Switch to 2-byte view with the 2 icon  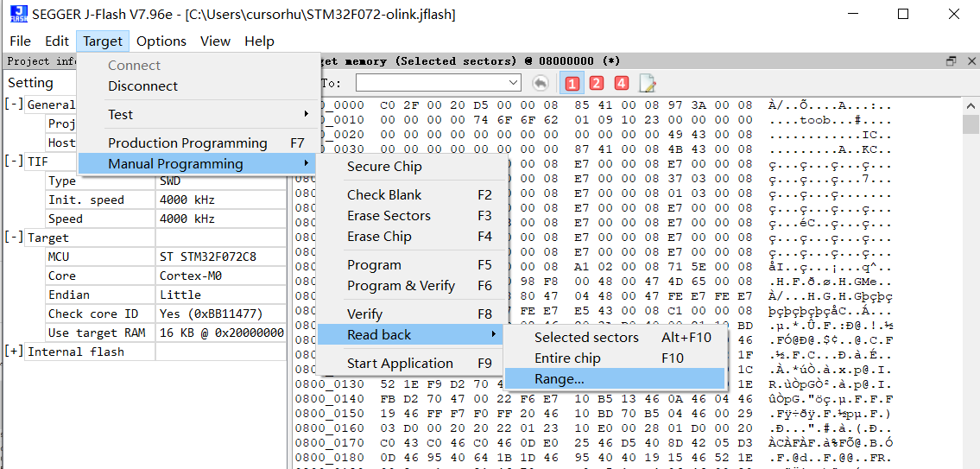point(597,83)
